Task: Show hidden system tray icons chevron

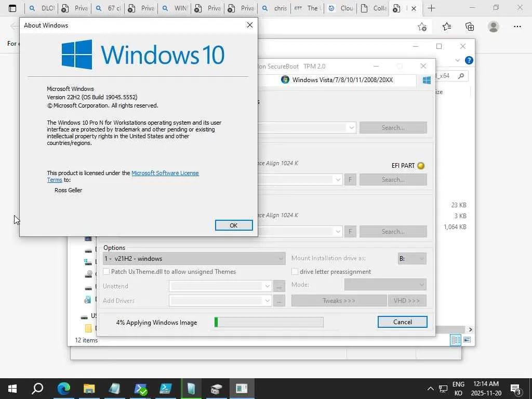Action: 430,389
